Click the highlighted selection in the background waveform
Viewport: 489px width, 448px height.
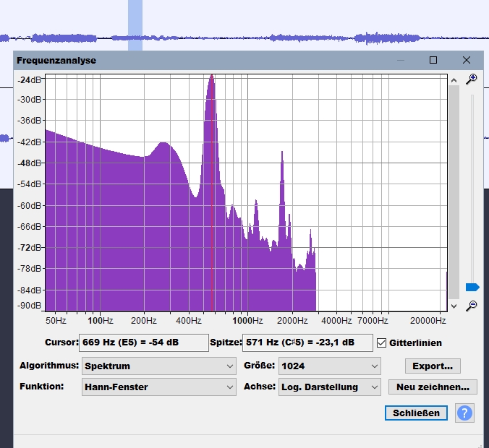coord(135,25)
